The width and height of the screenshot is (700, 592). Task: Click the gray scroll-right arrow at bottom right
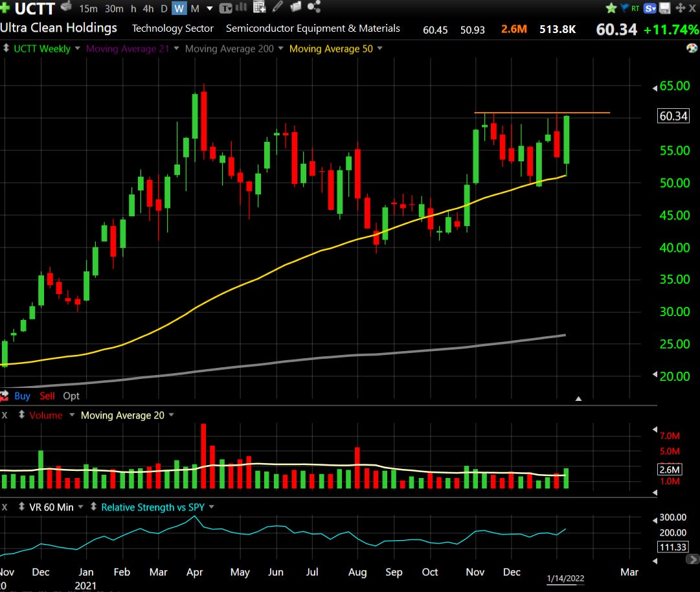pos(692,559)
